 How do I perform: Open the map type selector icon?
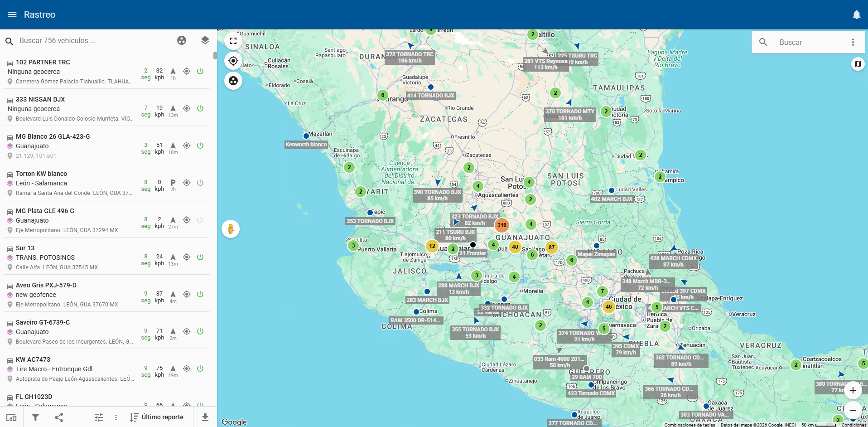(858, 64)
